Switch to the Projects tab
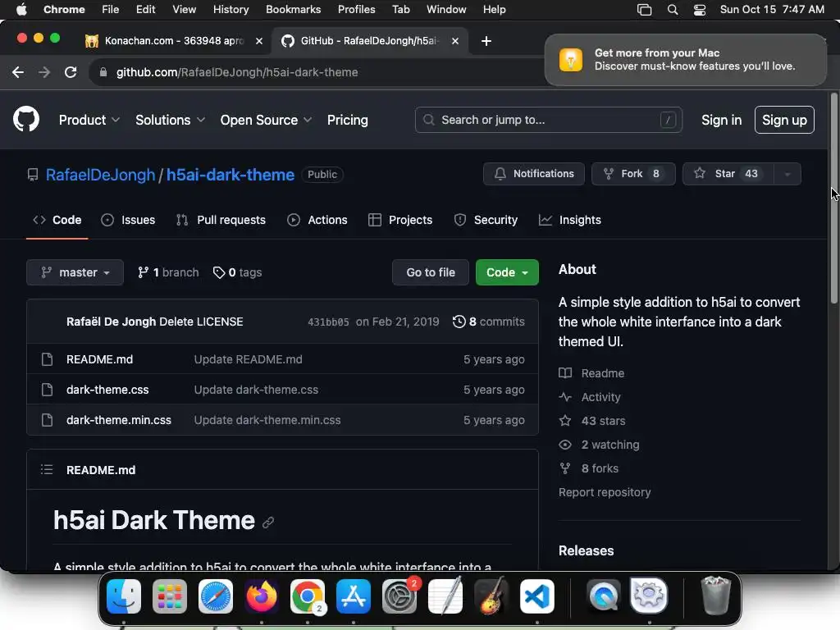The image size is (840, 630). [x=400, y=220]
